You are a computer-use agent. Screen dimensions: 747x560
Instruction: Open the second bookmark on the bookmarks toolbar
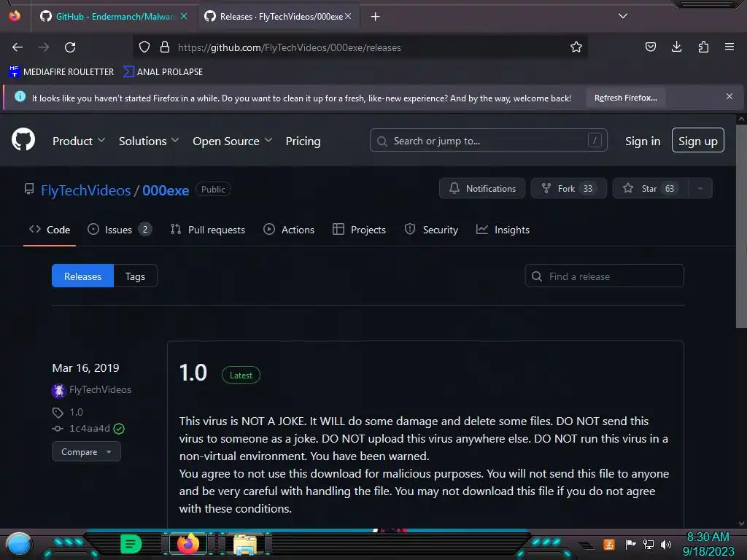point(163,72)
